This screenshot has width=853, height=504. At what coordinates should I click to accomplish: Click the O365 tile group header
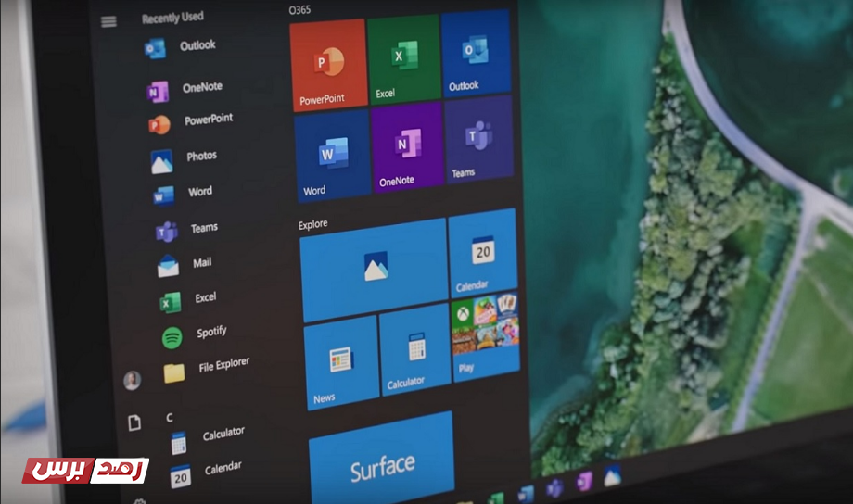(299, 10)
